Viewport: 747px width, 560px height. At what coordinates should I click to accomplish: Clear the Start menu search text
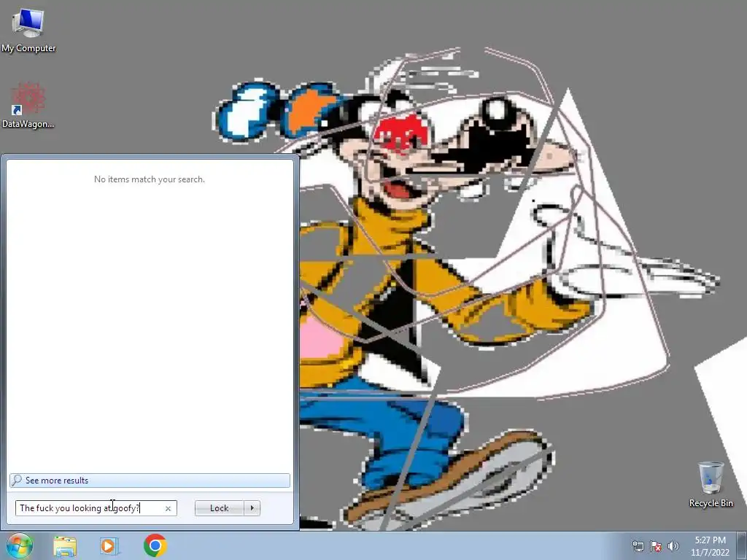point(168,508)
